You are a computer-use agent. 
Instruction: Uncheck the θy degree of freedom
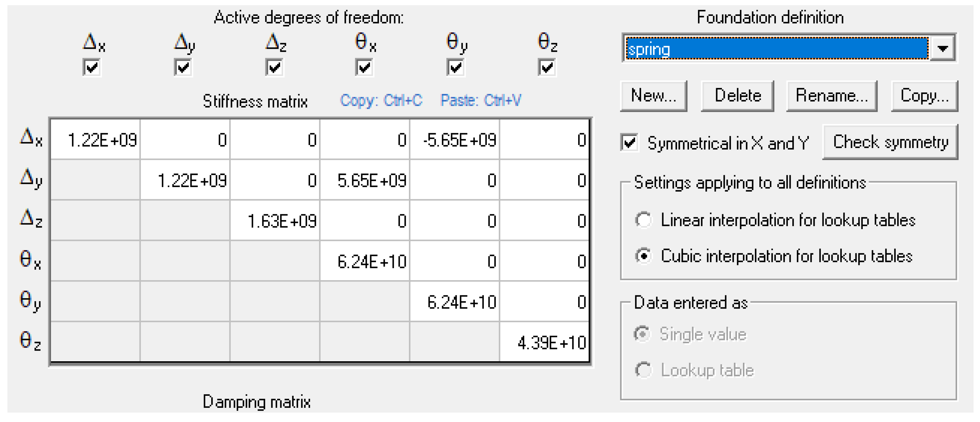click(455, 68)
